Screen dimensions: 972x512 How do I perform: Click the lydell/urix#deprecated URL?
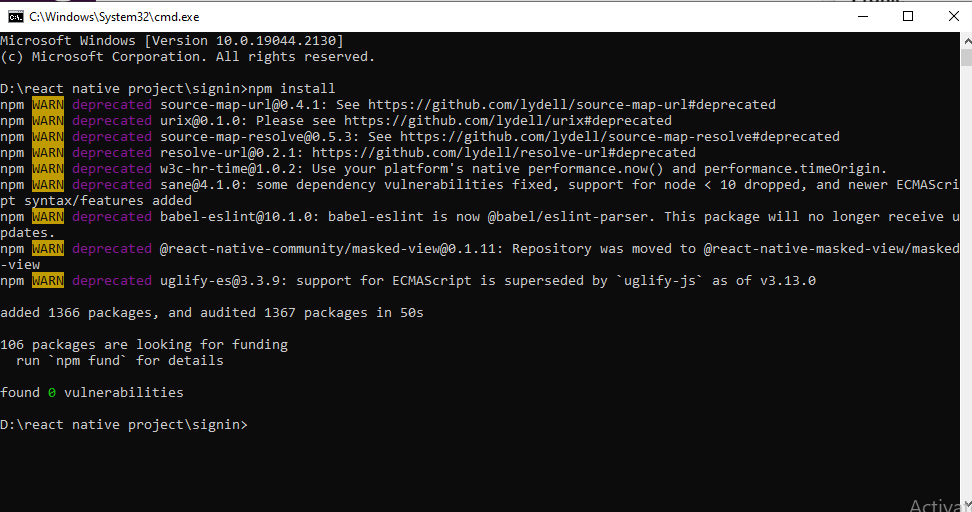pos(508,120)
